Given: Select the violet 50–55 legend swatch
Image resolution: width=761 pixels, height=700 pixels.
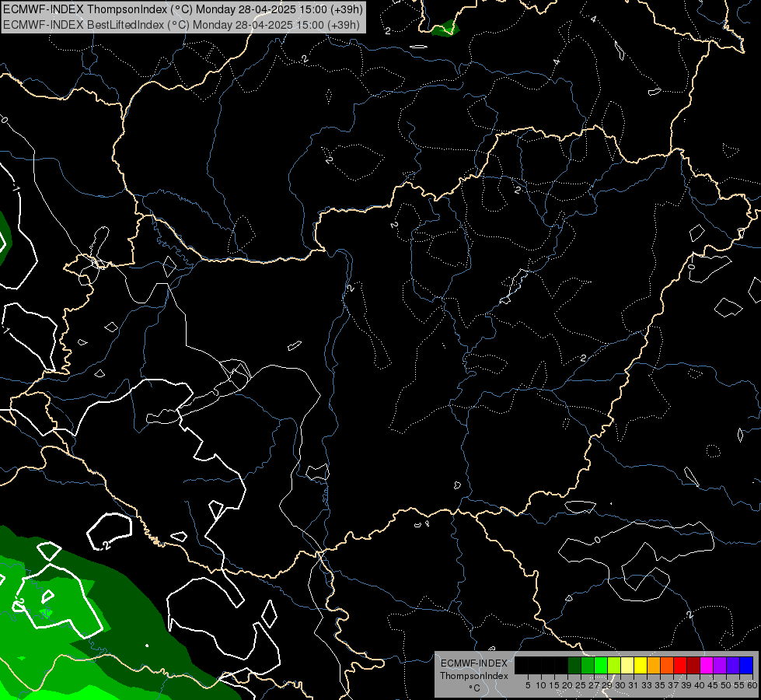Looking at the screenshot, I should tap(734, 665).
